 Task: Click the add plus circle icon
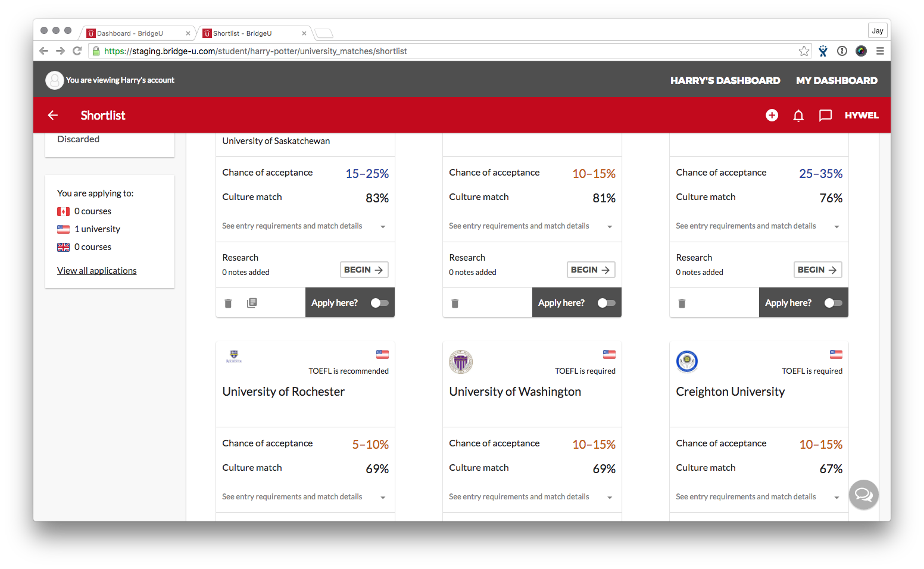772,115
